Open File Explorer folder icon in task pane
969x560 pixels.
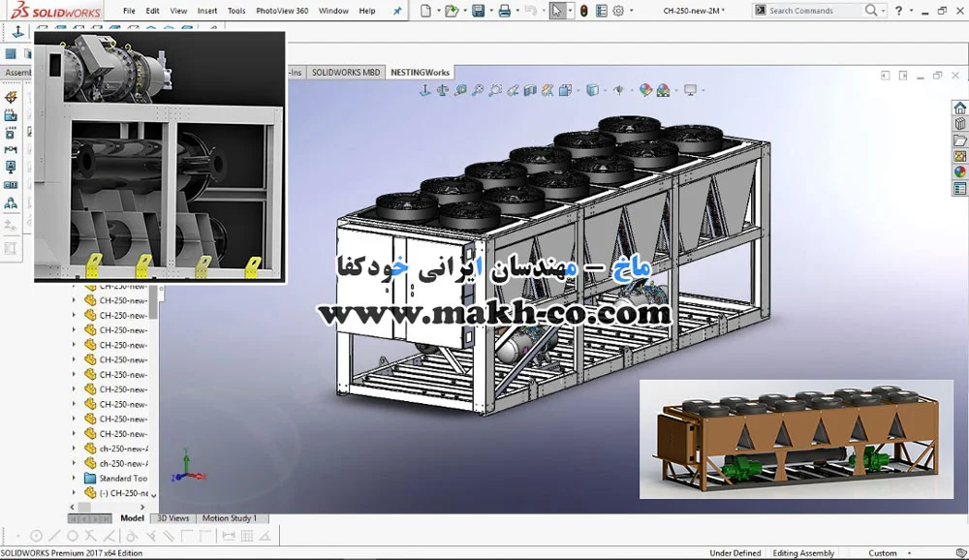[959, 140]
